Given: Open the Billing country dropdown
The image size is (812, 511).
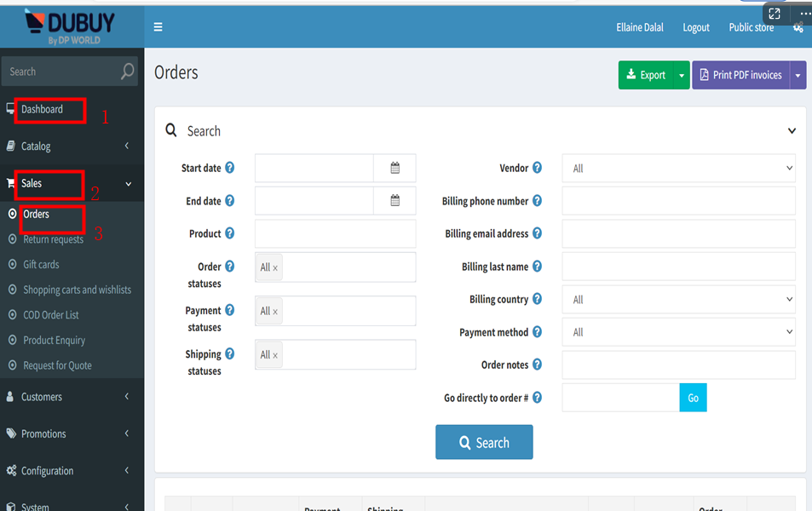Looking at the screenshot, I should click(x=678, y=300).
